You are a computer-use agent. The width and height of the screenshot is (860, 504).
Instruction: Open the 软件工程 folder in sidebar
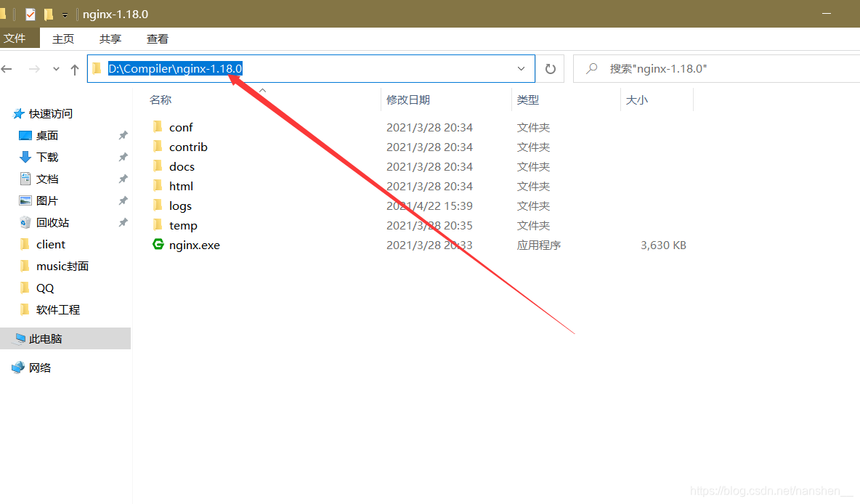(58, 310)
